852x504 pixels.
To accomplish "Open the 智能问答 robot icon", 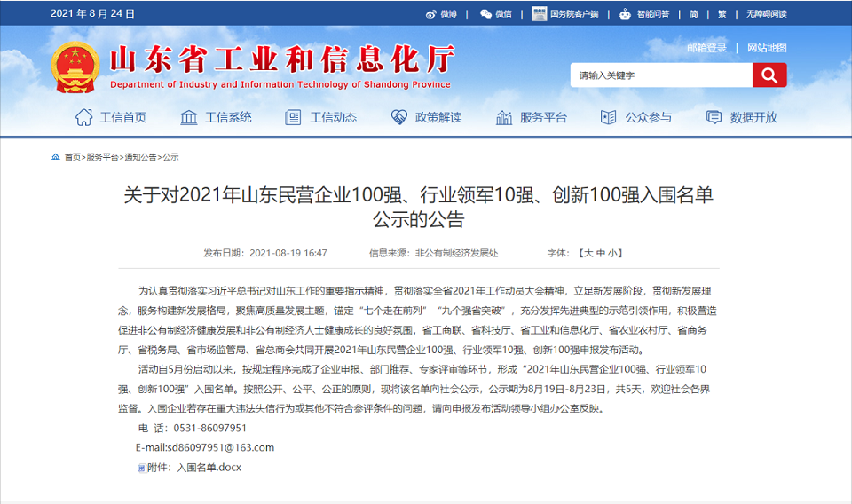I will [625, 13].
